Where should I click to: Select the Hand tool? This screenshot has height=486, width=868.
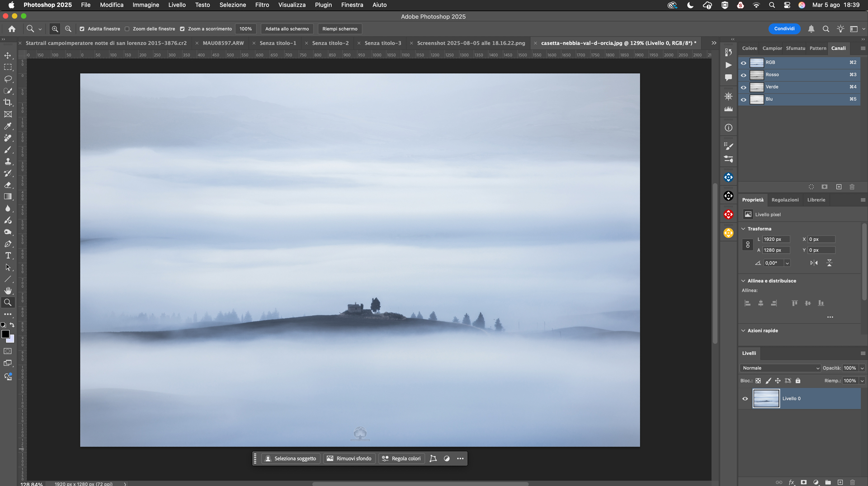[x=8, y=291]
